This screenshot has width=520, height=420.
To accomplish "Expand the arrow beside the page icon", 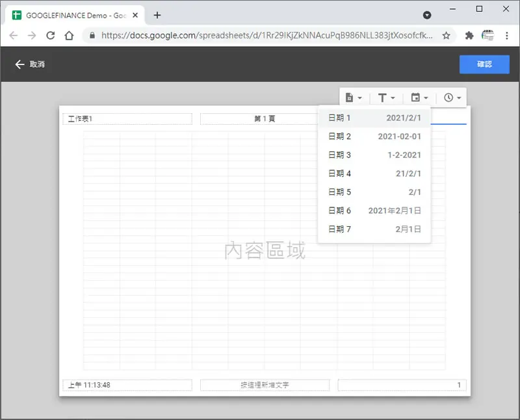I will point(360,98).
